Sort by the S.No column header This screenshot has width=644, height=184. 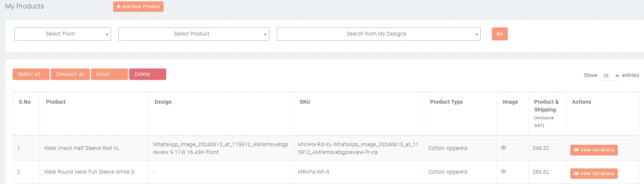[25, 102]
